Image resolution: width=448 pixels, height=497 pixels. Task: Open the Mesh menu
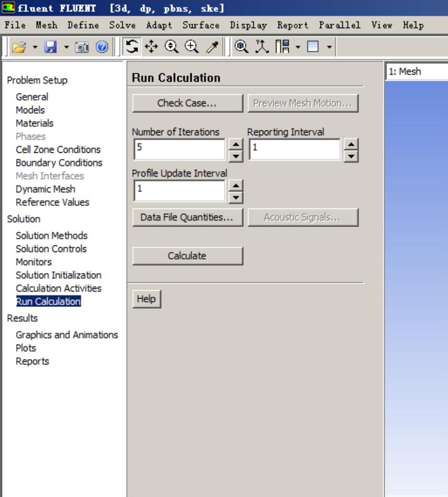click(47, 25)
